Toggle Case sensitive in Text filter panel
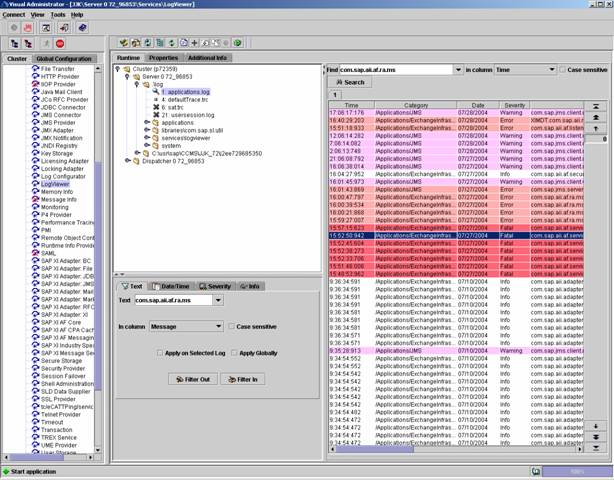The image size is (614, 480). (232, 326)
